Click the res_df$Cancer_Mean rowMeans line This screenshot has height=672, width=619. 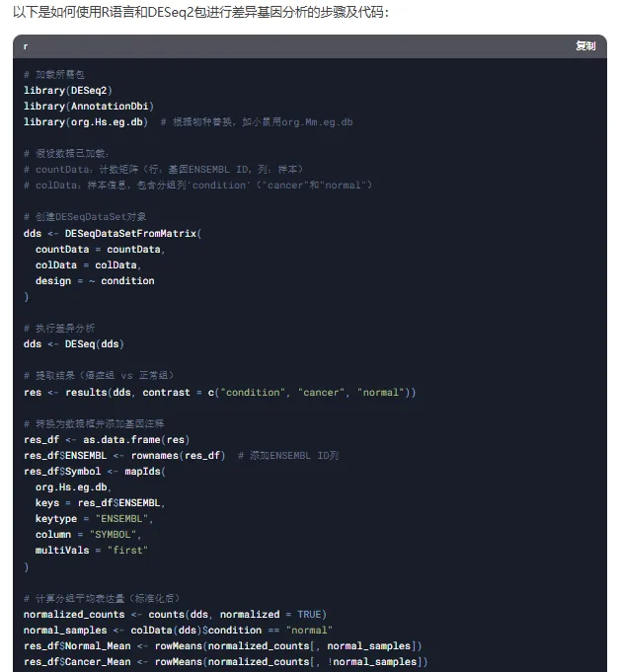point(225,661)
